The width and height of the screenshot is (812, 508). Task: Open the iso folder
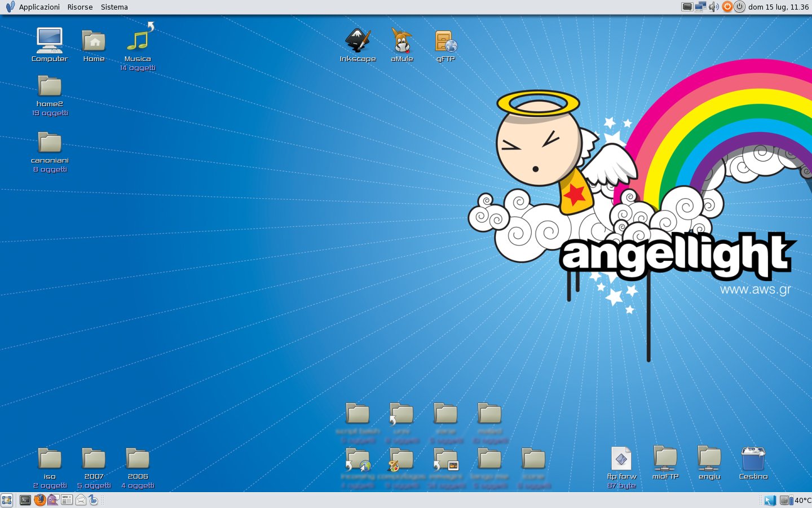50,458
